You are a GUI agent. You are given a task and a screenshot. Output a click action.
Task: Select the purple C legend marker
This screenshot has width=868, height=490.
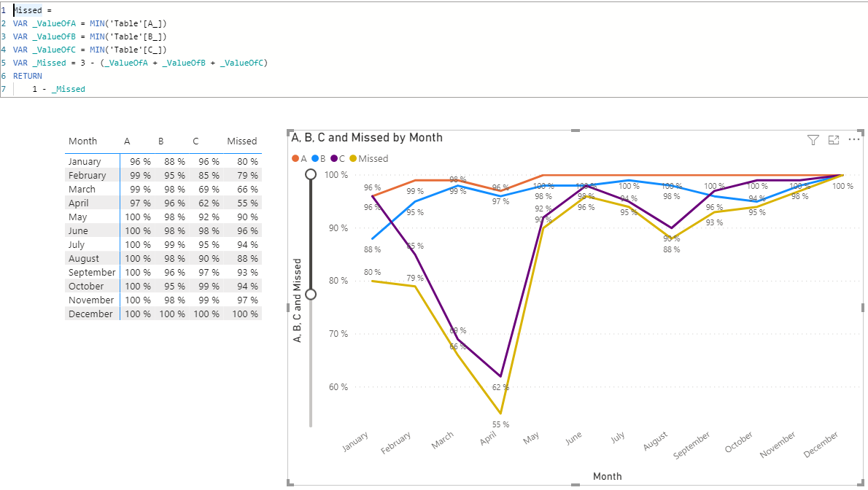pos(334,158)
